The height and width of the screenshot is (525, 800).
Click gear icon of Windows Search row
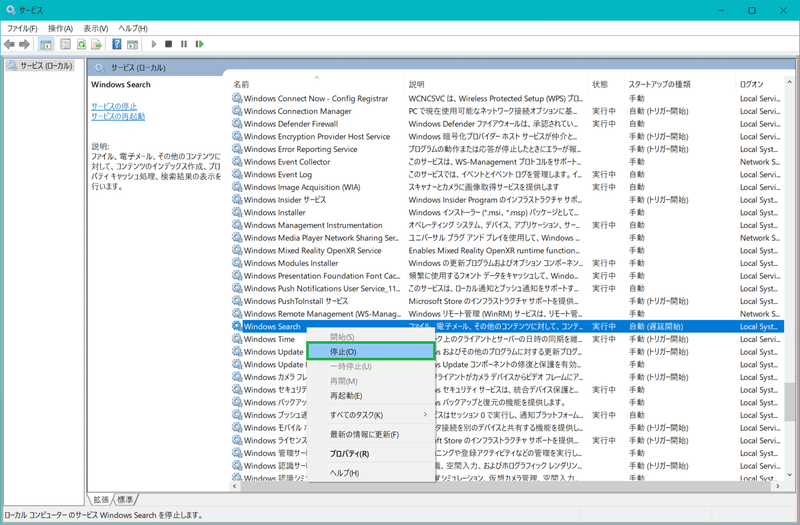[x=237, y=326]
